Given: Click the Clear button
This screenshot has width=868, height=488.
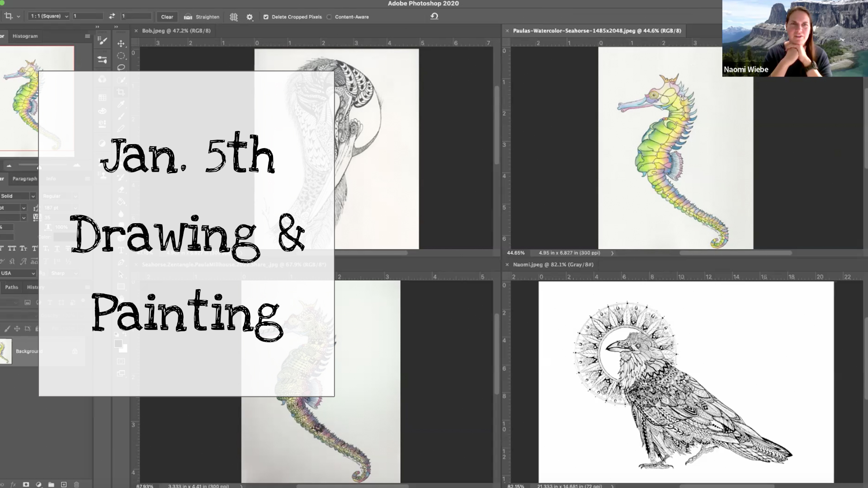Looking at the screenshot, I should click(x=167, y=17).
